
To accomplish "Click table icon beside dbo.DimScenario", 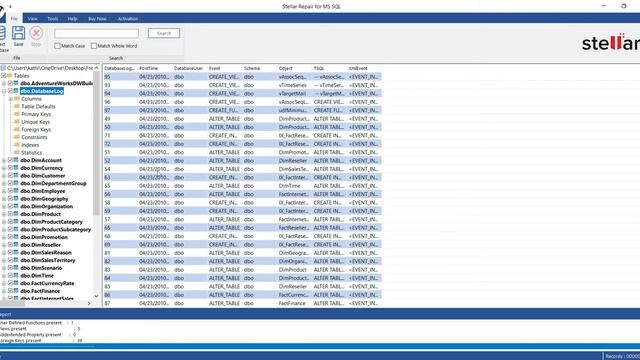I will coord(16,268).
